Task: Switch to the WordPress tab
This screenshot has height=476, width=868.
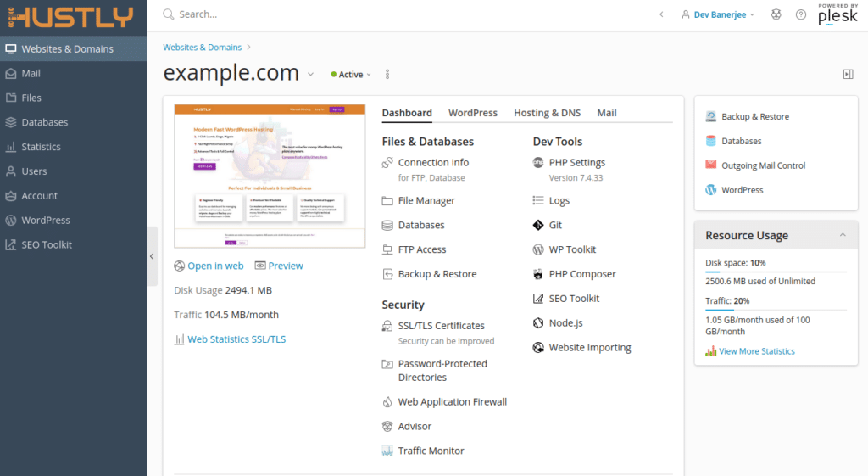Action: tap(473, 113)
